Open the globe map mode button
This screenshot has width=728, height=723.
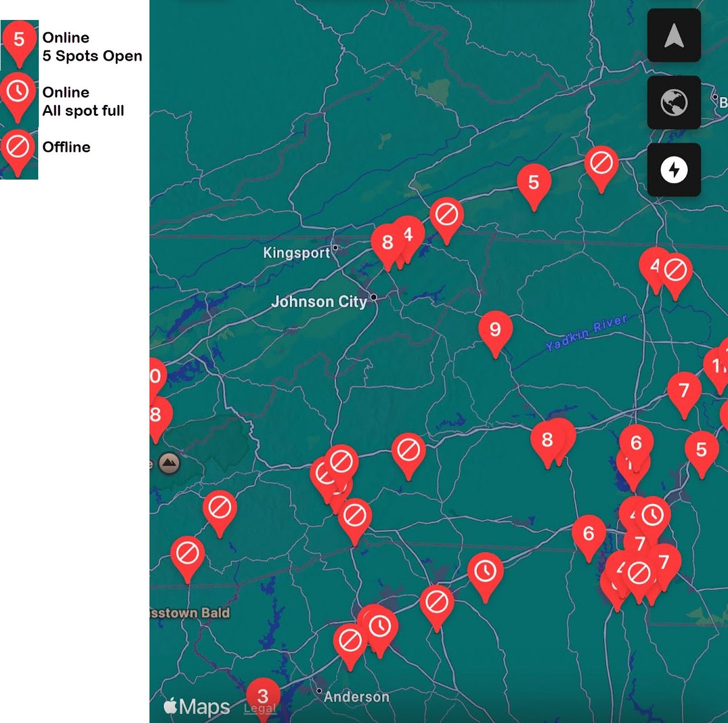[x=674, y=103]
